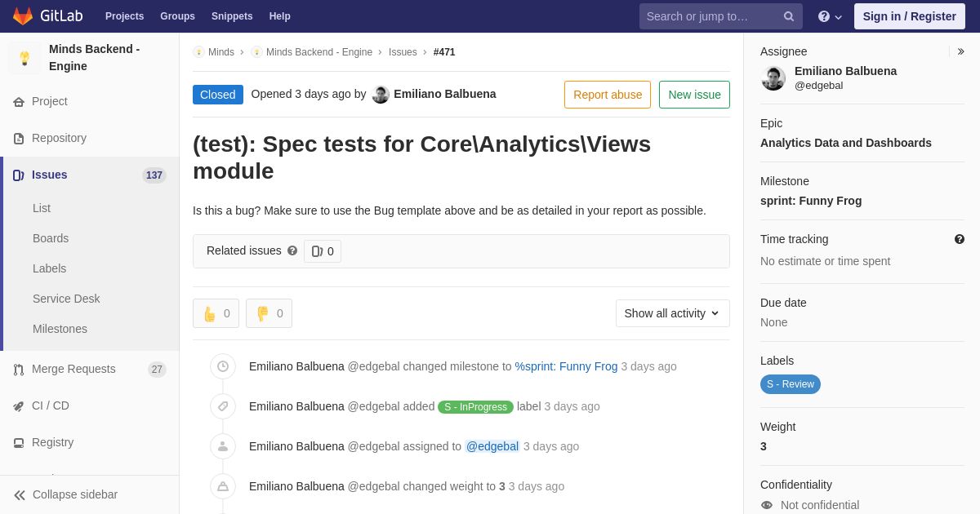Screen dimensions: 980x514
Task: Open the Merge Requests sidebar item
Action: 90,369
